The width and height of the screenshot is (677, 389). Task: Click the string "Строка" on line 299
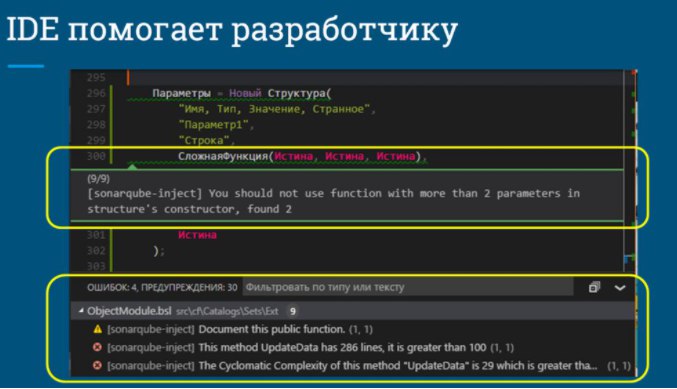204,140
